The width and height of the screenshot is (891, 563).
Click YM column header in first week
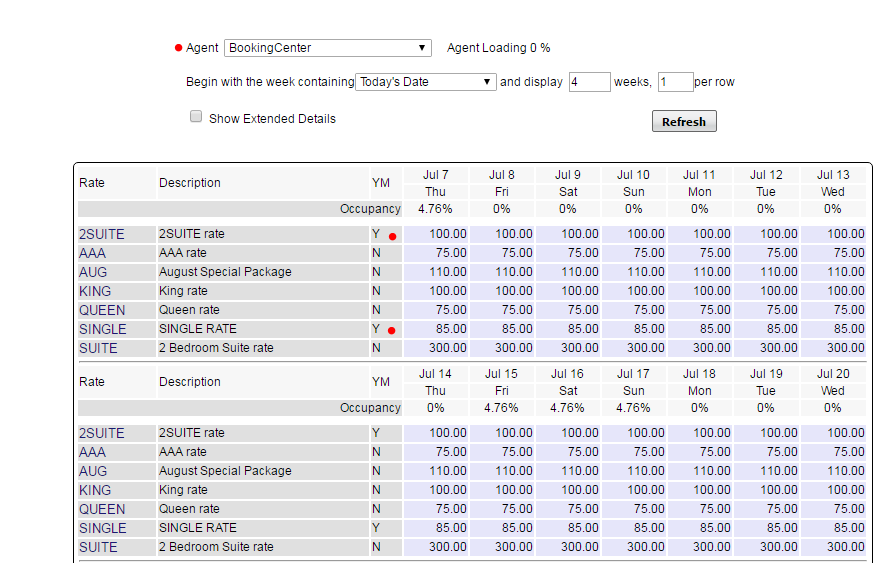[x=381, y=183]
